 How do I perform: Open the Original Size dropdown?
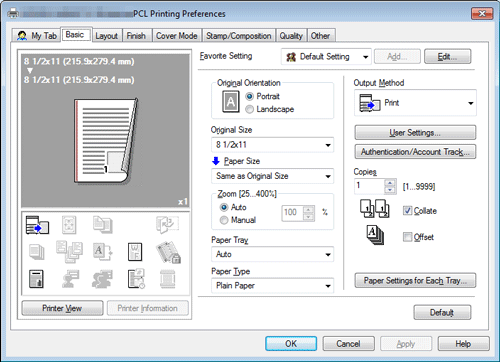[272, 145]
